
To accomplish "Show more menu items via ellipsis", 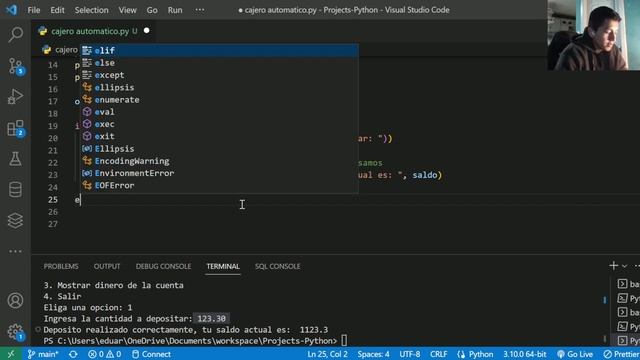I will 200,10.
